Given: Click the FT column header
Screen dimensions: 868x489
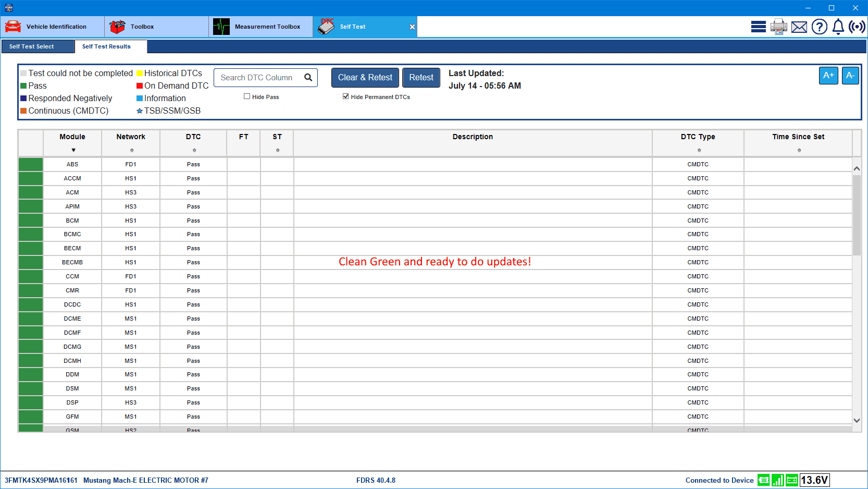Looking at the screenshot, I should (x=244, y=143).
